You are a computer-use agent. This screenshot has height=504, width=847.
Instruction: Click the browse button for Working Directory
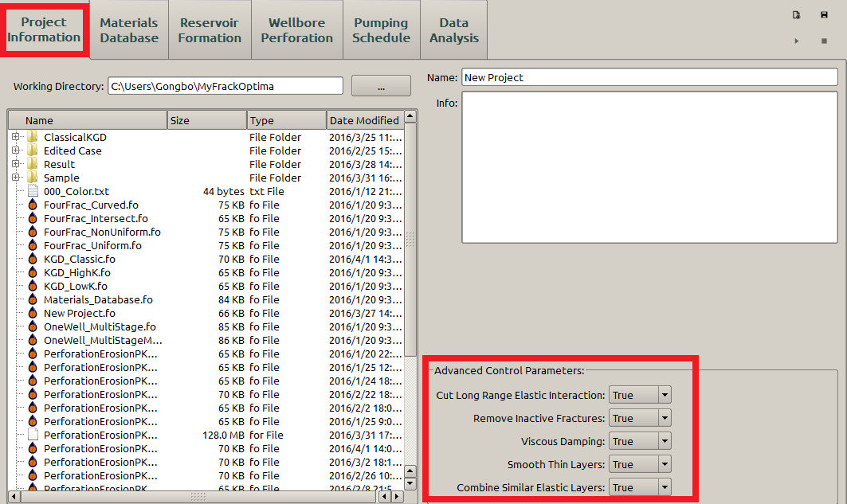[381, 86]
